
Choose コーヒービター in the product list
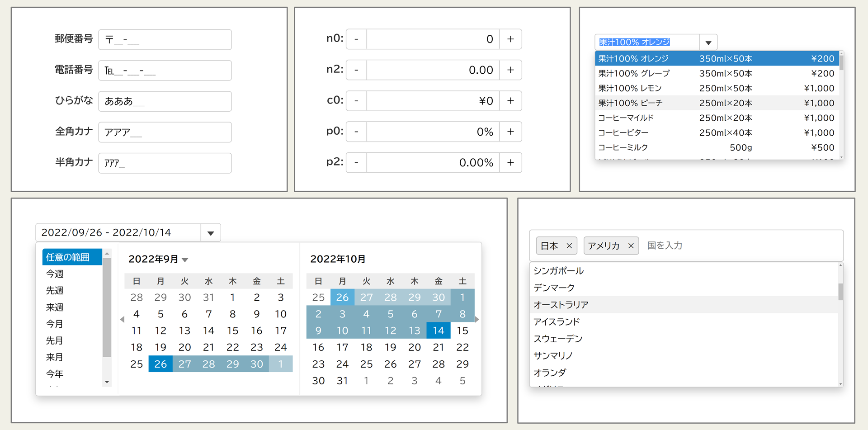pos(717,132)
